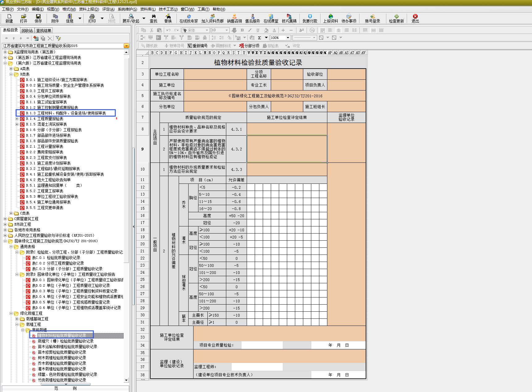Open 待办事项 to-do items

click(x=349, y=19)
